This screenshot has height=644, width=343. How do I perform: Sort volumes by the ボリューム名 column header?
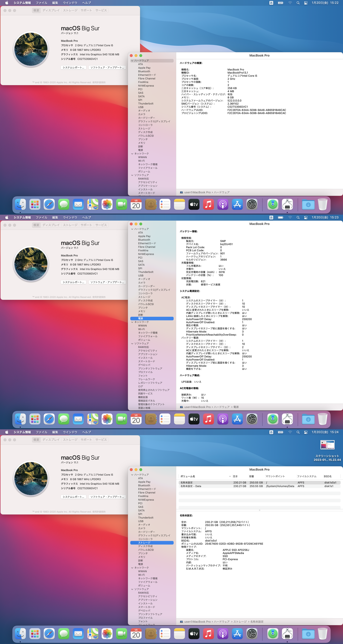click(205, 476)
